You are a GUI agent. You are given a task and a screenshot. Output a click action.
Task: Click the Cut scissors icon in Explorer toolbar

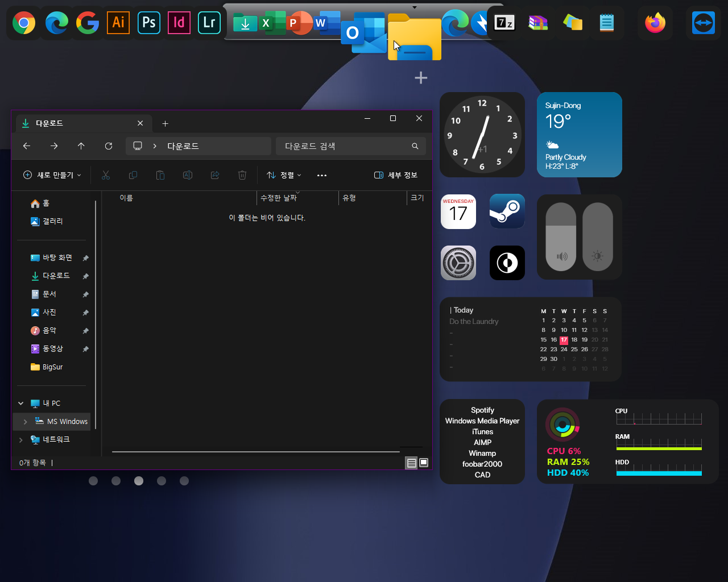click(x=106, y=175)
